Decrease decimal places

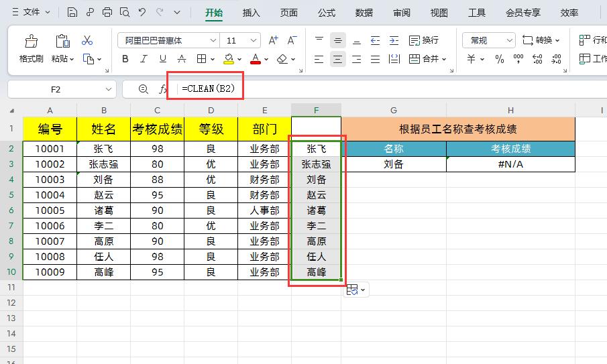(556, 59)
